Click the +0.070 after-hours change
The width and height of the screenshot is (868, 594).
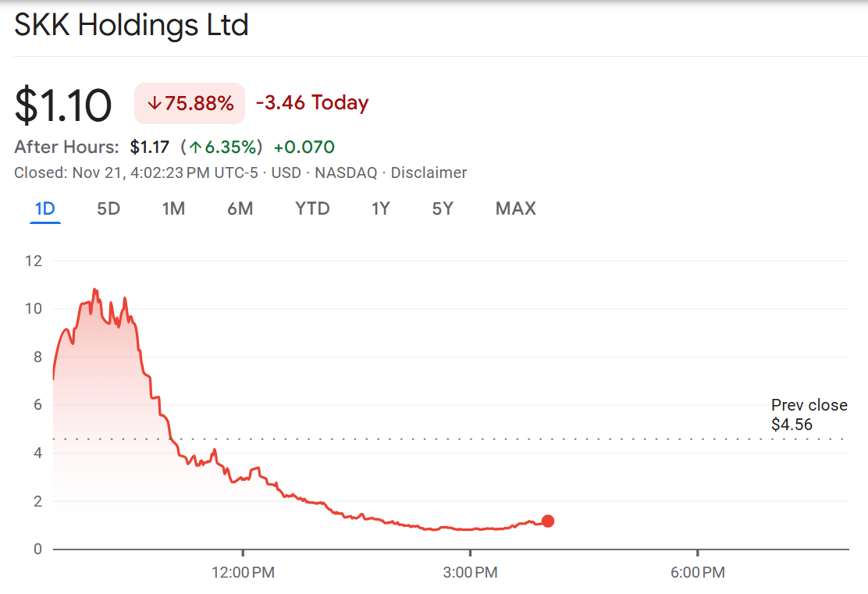click(x=304, y=147)
